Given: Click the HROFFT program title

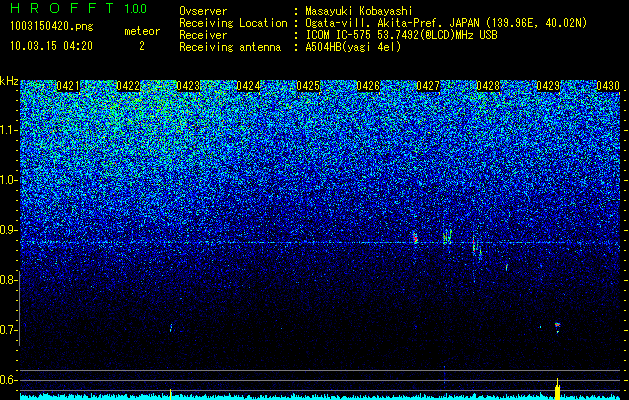Looking at the screenshot, I should [62, 8].
